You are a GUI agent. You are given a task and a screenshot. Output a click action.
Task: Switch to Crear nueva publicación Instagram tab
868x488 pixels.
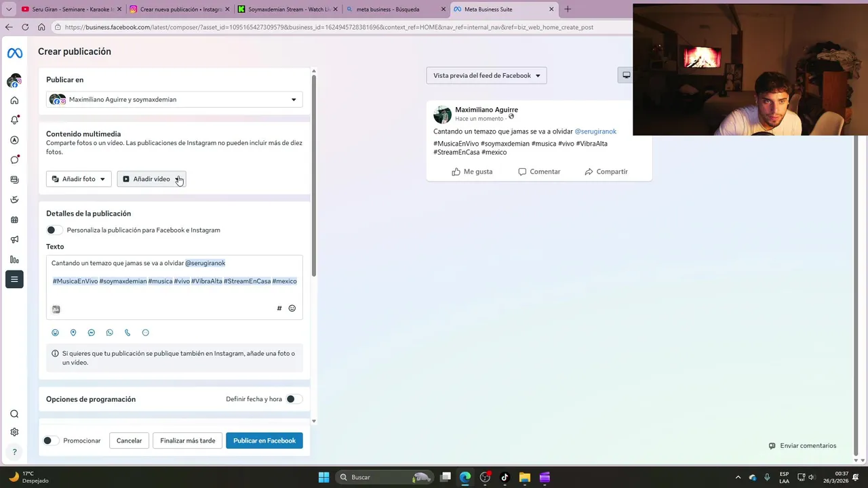point(179,9)
